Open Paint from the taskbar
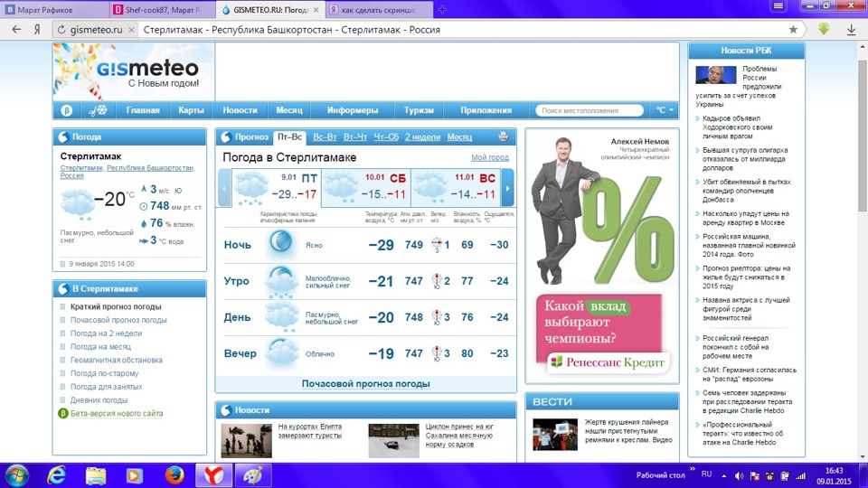Image resolution: width=868 pixels, height=488 pixels. pos(253,475)
